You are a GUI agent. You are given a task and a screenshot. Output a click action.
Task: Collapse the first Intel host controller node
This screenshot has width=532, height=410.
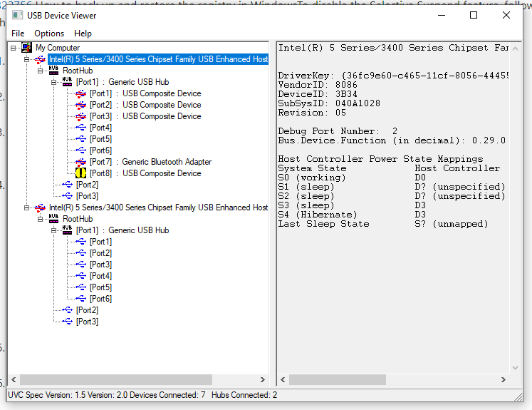click(x=27, y=59)
